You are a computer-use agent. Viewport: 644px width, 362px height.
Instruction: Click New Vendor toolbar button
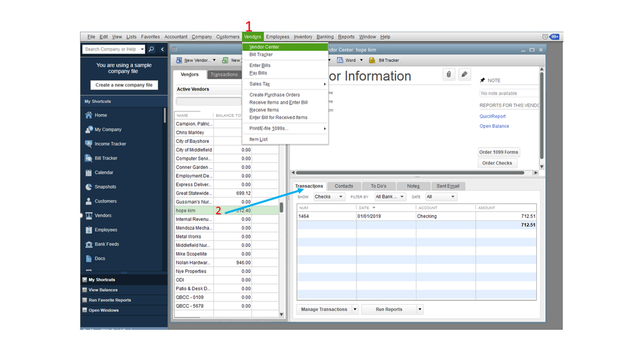pos(193,61)
